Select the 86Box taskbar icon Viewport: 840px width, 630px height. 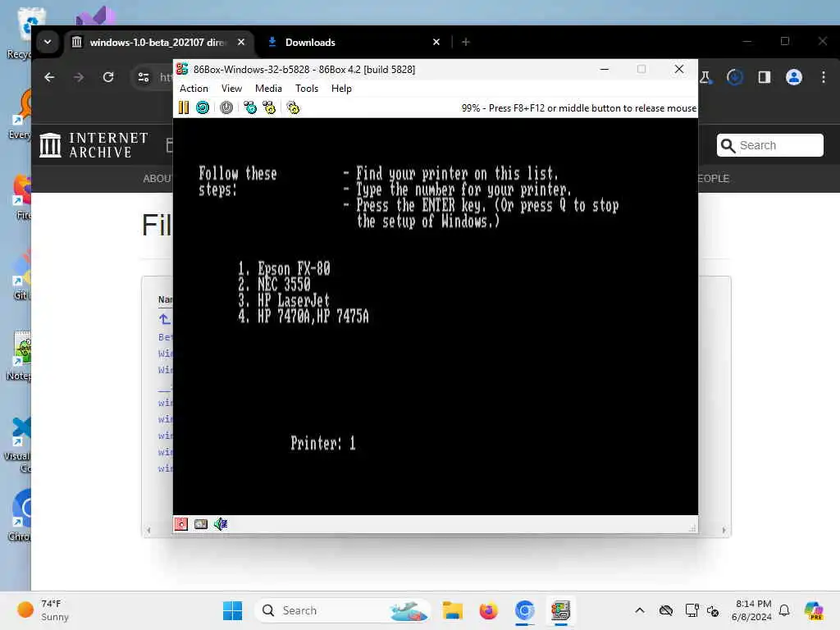pos(561,610)
